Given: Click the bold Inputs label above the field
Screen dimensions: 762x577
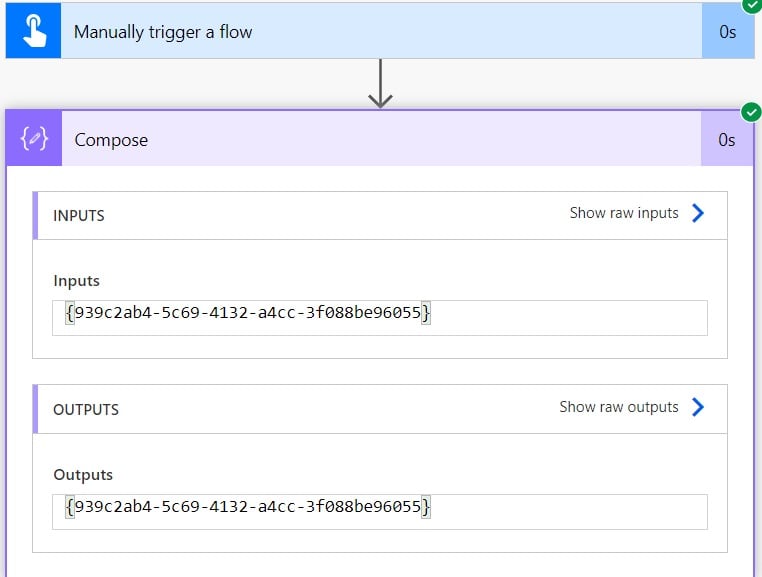Looking at the screenshot, I should coord(76,281).
